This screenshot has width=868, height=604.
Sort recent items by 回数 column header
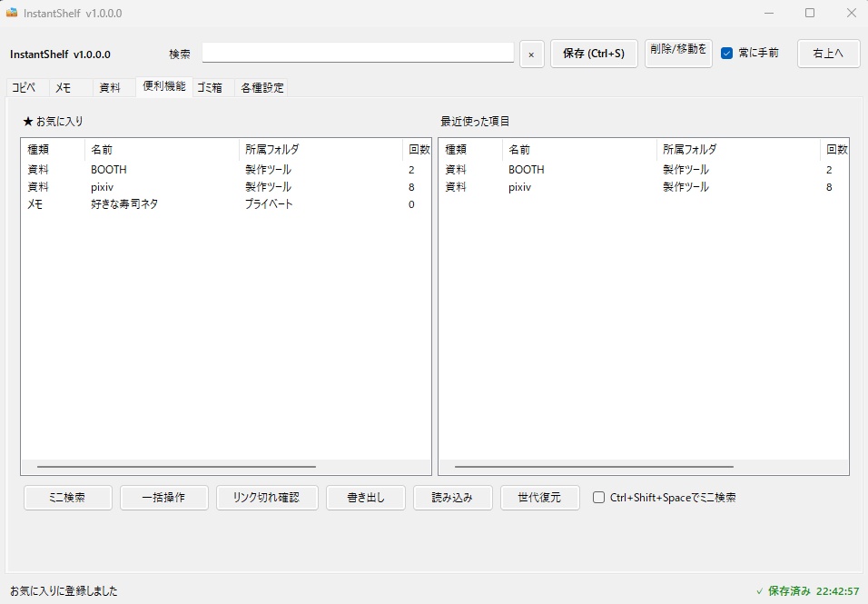pyautogui.click(x=836, y=150)
